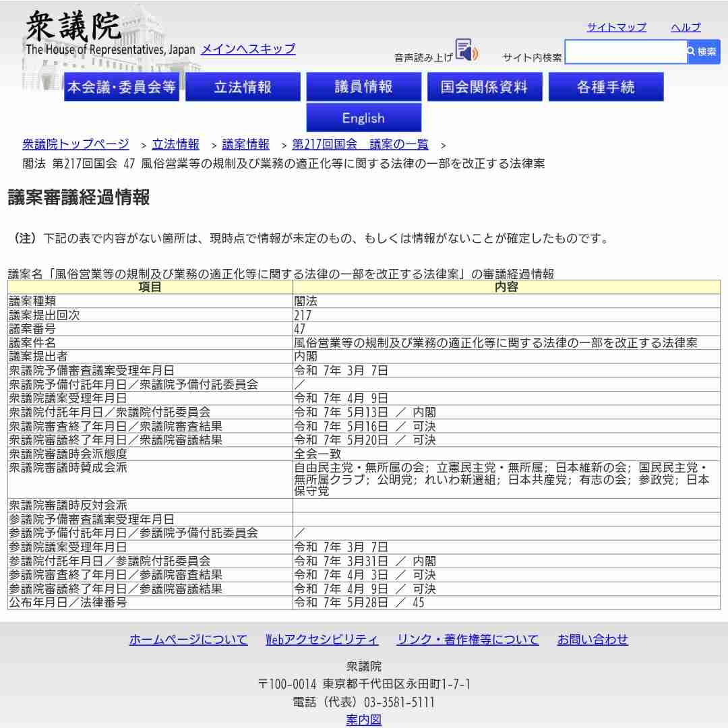Click the value 令和 7年 5月28日 ／ 45
Screen dimensions: 728x728
point(359,603)
